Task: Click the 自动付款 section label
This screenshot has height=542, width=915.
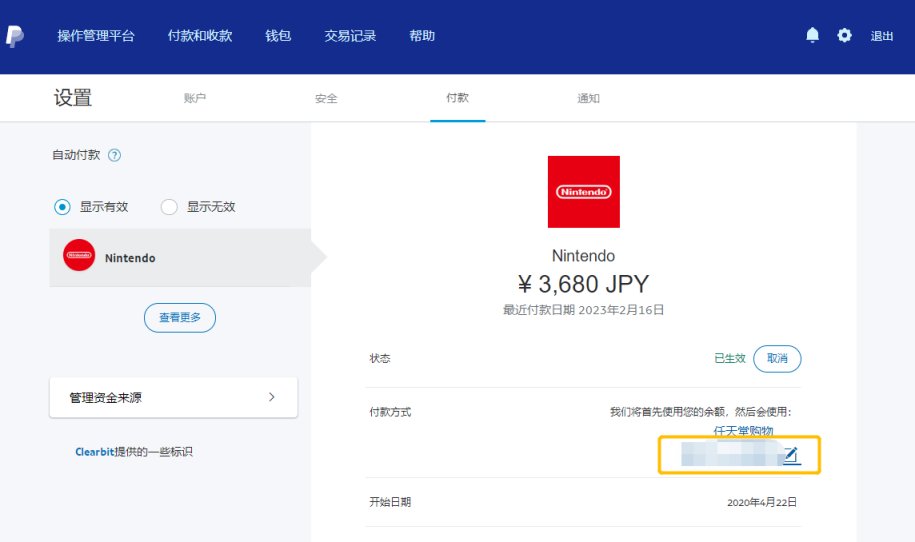Action: pos(76,155)
